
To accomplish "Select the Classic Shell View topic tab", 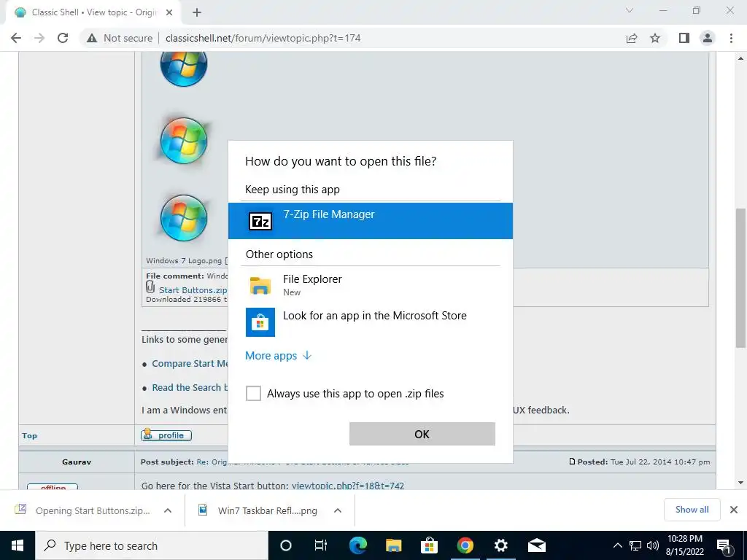I will click(x=93, y=12).
